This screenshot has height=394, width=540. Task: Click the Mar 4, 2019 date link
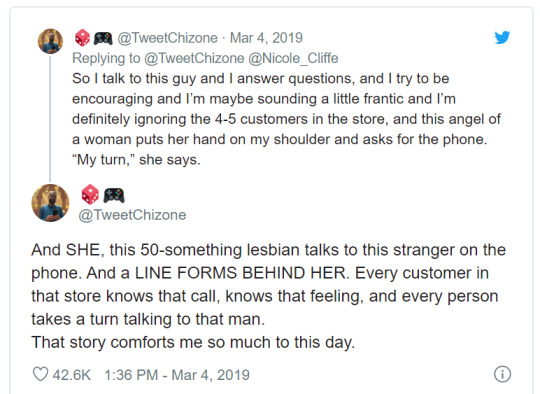[266, 38]
